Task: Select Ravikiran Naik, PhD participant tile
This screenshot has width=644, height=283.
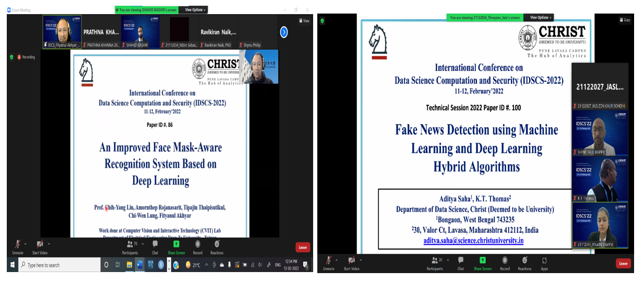Action: tap(218, 32)
